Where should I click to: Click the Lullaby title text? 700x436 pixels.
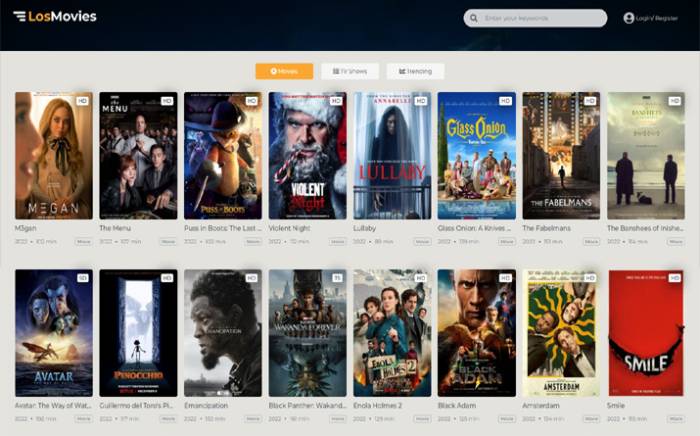[x=365, y=228]
